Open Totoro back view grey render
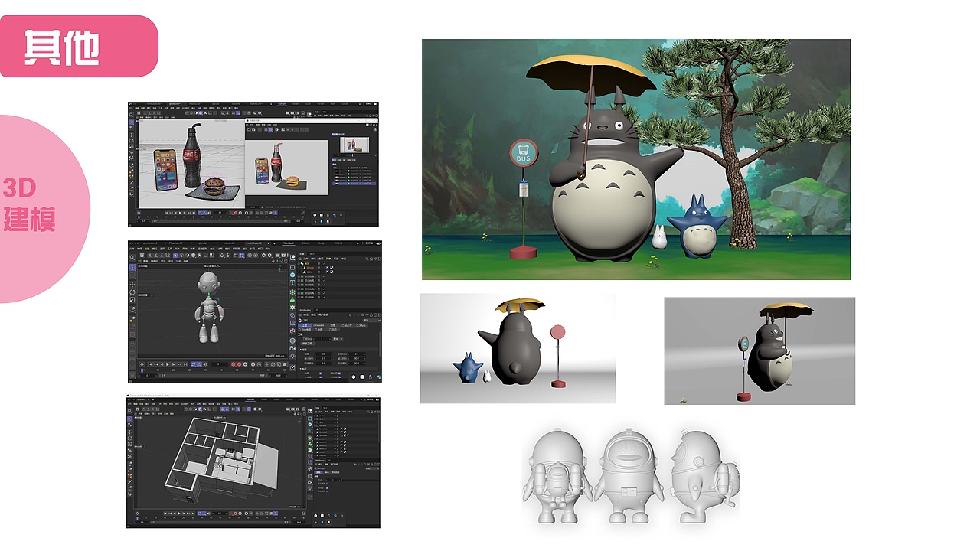Screen dimensions: 980x551 [x=518, y=348]
